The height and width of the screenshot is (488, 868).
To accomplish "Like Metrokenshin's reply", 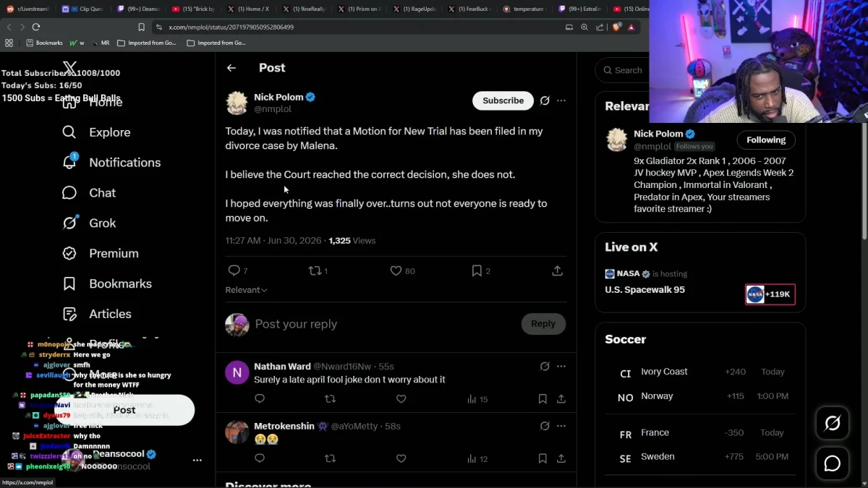I will tap(401, 458).
